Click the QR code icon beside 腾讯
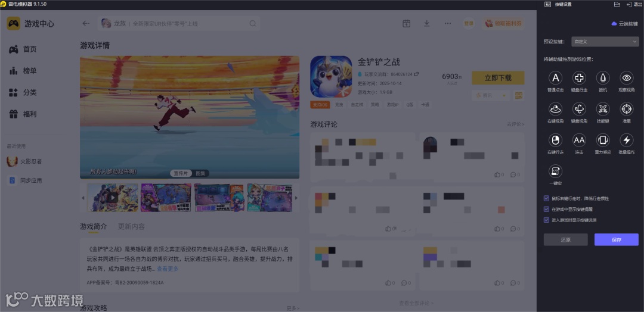This screenshot has height=312, width=644. 519,95
